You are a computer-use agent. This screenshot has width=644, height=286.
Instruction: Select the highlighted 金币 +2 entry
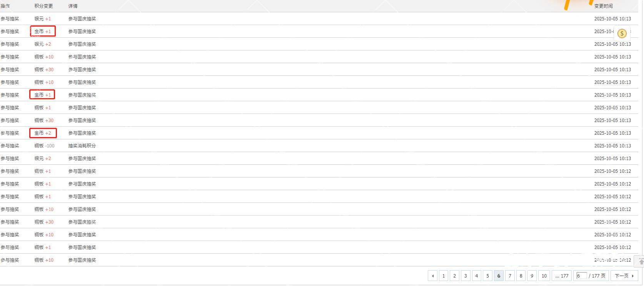click(43, 133)
